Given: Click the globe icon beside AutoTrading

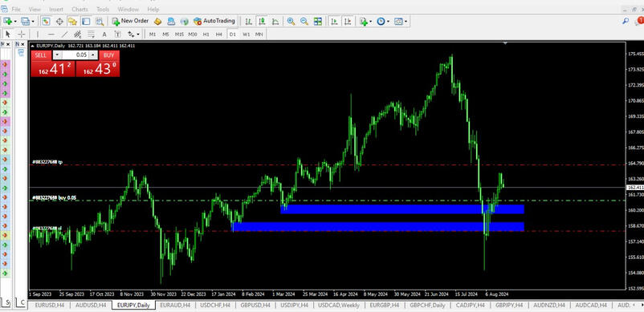Looking at the screenshot, I should tap(185, 22).
